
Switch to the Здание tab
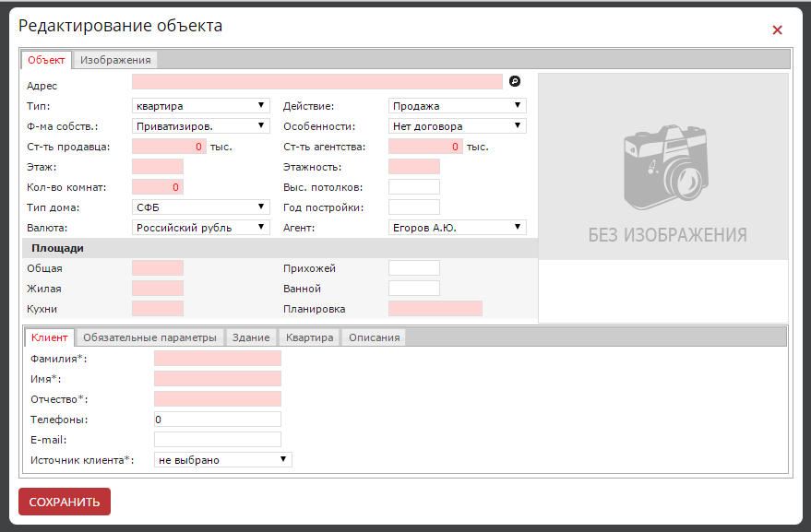coord(251,337)
